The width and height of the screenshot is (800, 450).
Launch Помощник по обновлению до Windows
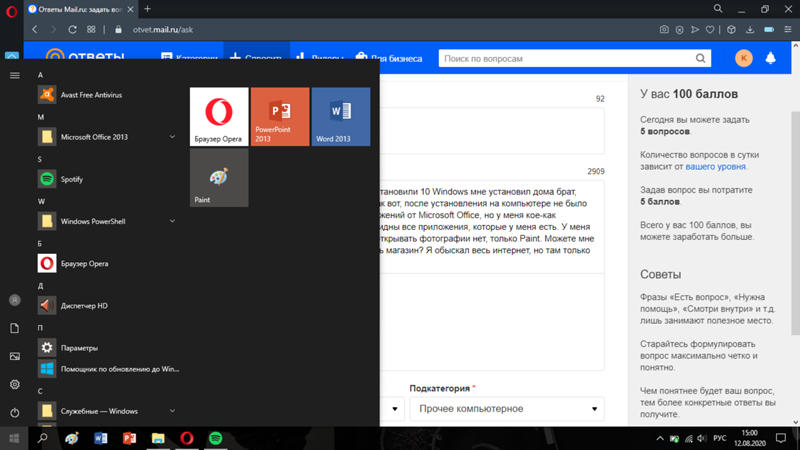(107, 369)
